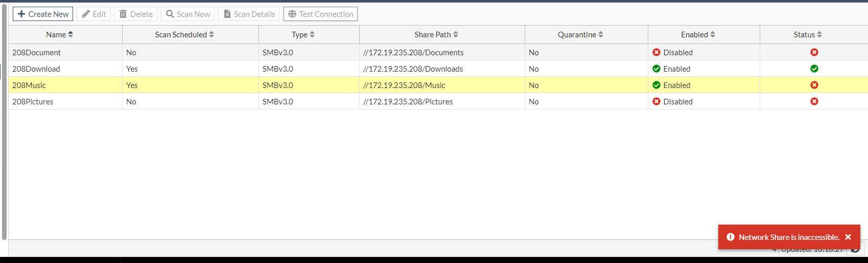Click the red status icon for 208Music
This screenshot has width=868, height=263.
814,85
